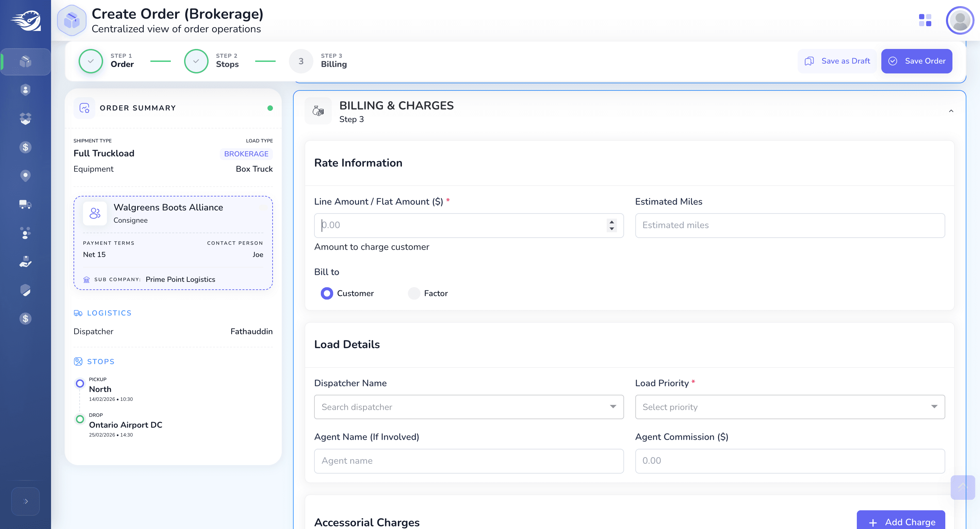Click the Agent name field
The image size is (980, 529).
point(469,461)
